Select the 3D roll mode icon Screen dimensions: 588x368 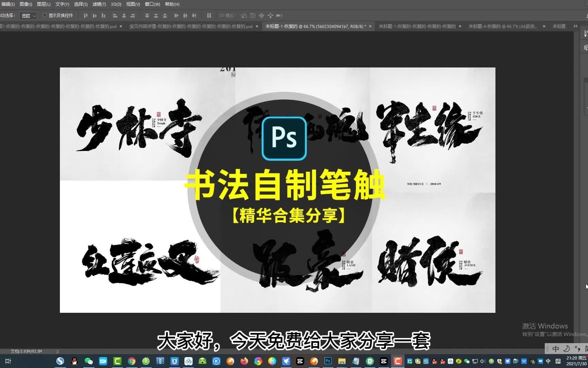pyautogui.click(x=252, y=15)
